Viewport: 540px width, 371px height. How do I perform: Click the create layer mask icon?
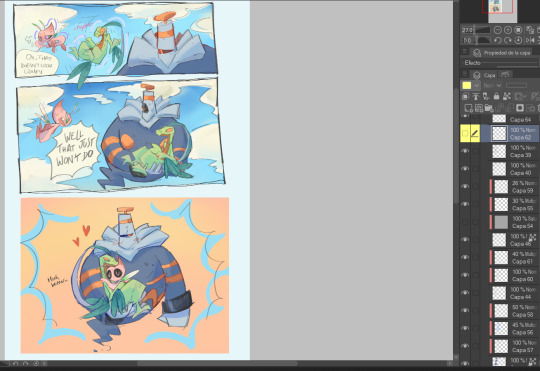[x=520, y=108]
